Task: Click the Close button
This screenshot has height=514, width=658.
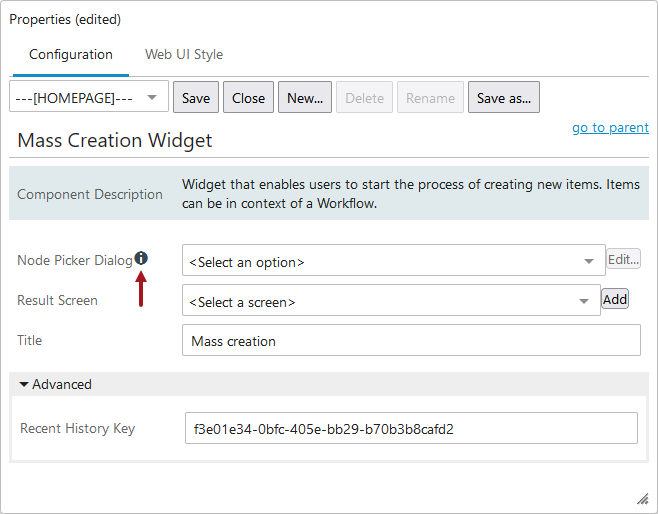Action: [248, 98]
